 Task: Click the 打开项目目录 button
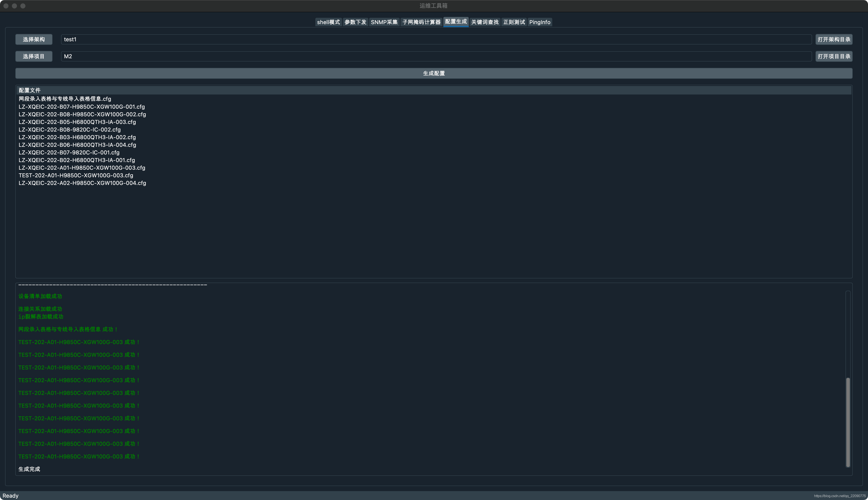point(834,56)
